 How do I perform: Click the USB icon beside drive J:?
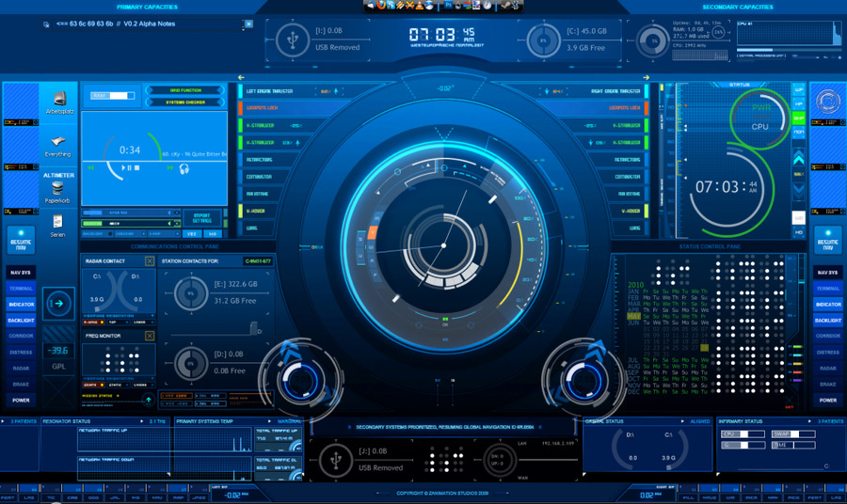click(333, 460)
